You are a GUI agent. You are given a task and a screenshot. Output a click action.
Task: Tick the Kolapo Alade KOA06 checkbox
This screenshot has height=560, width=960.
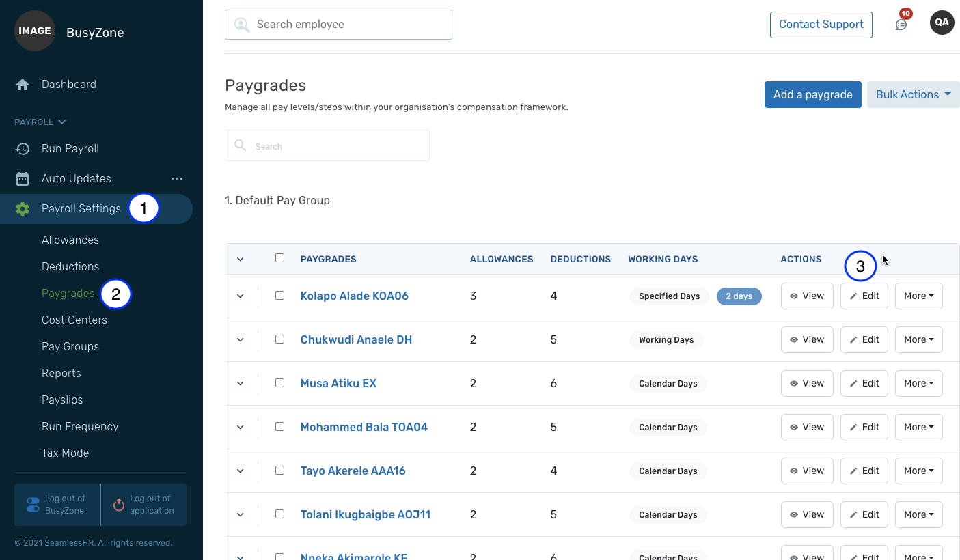[279, 296]
